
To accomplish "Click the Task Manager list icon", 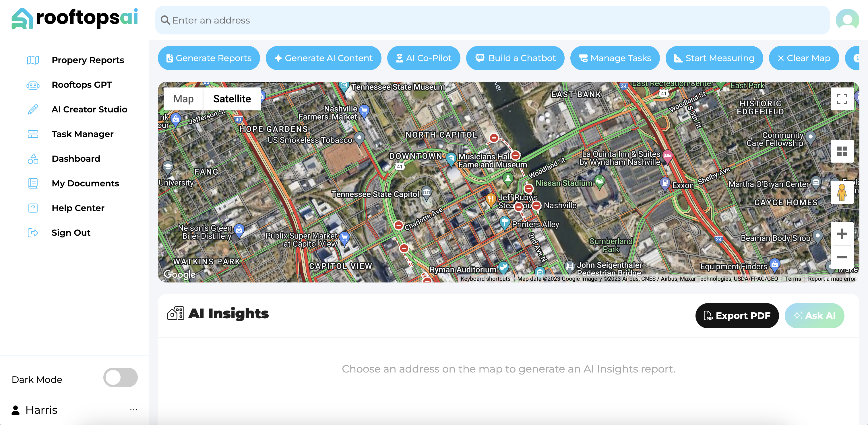I will 33,134.
